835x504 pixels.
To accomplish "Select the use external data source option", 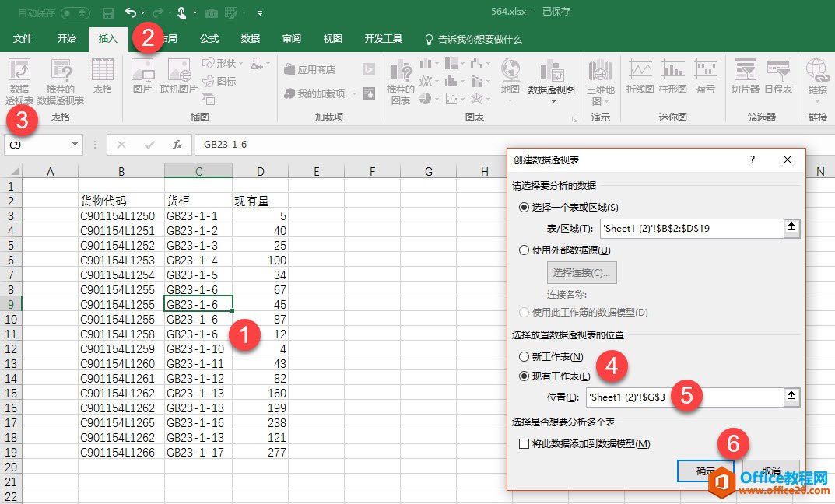I will tap(524, 250).
